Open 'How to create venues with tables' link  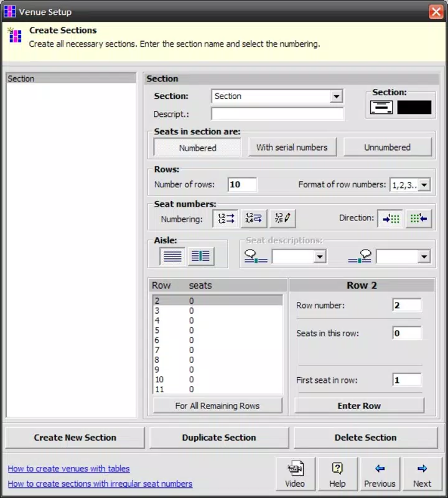tap(68, 469)
